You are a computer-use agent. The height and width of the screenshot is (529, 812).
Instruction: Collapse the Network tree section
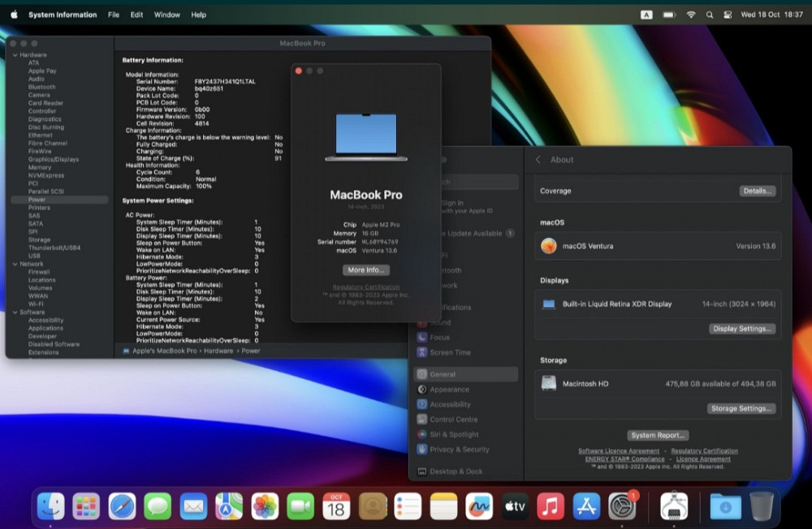coord(15,263)
